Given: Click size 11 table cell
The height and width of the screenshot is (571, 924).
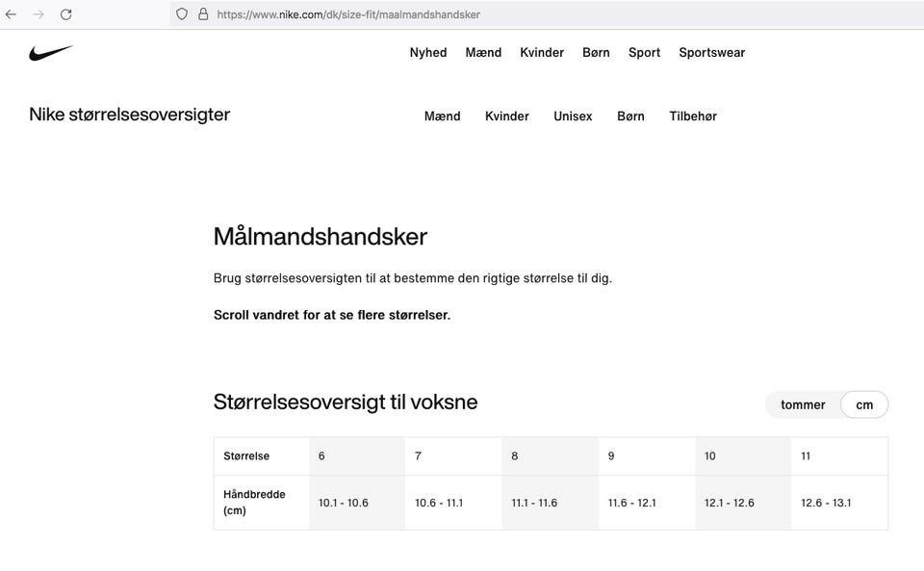Looking at the screenshot, I should (839, 456).
